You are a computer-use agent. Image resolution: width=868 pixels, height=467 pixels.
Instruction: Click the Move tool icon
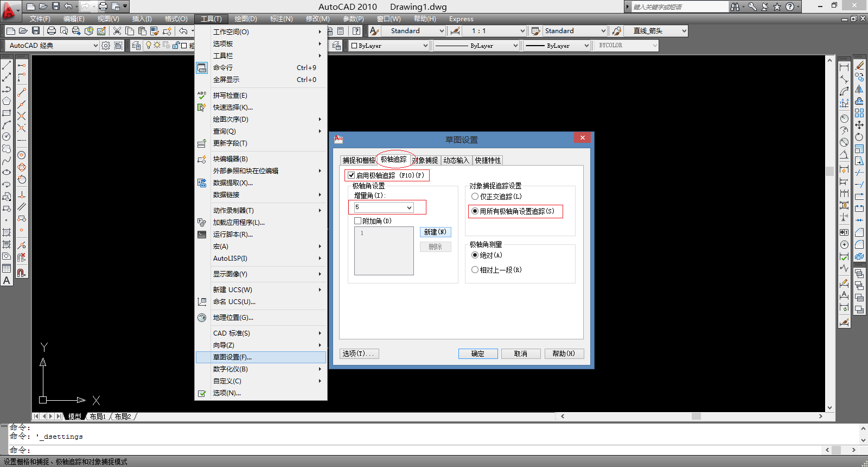click(859, 125)
